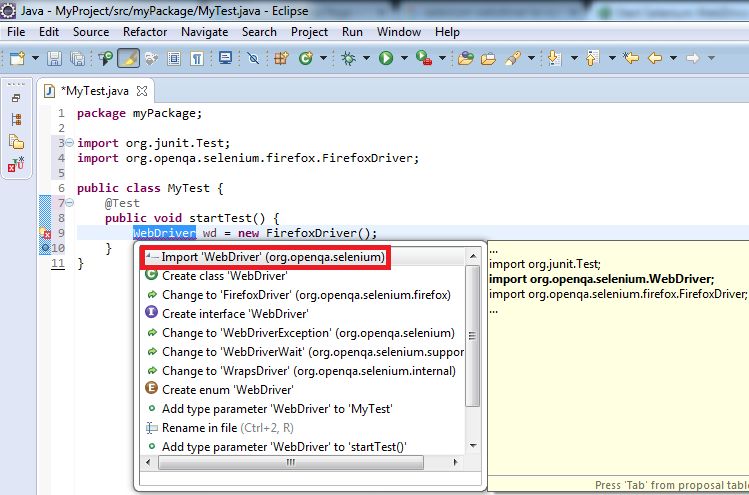The width and height of the screenshot is (749, 495).
Task: Close the MyTest.java tab
Action: point(142,91)
